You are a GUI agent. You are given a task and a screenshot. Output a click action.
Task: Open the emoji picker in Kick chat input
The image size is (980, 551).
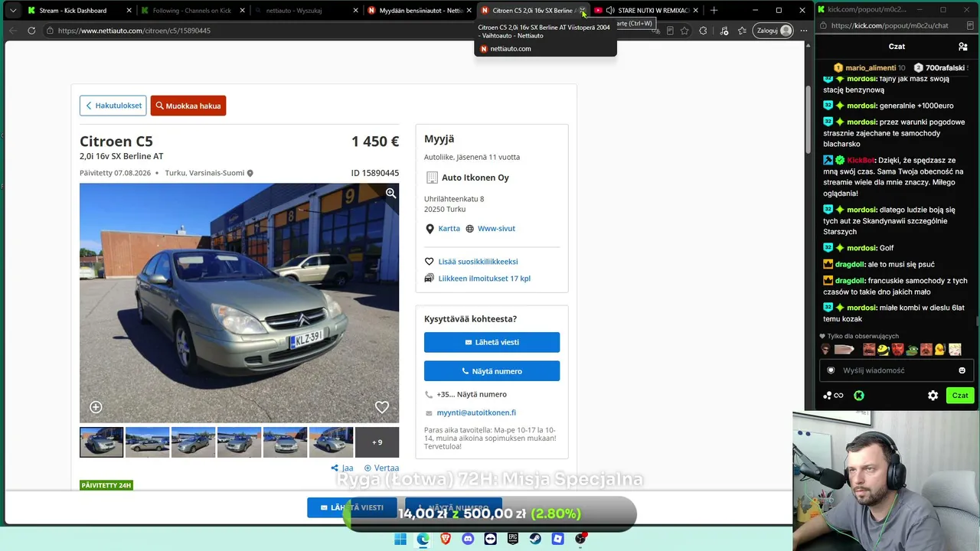[x=962, y=370]
